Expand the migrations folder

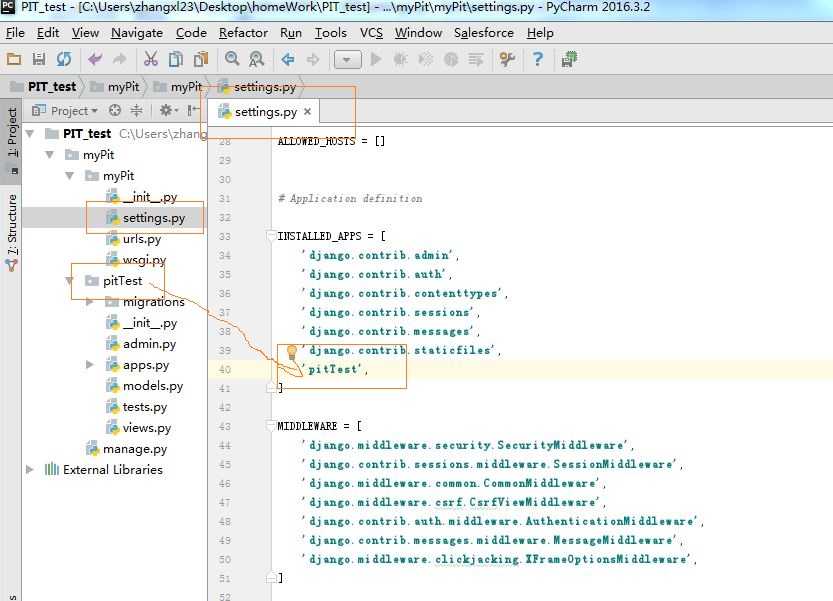(90, 302)
